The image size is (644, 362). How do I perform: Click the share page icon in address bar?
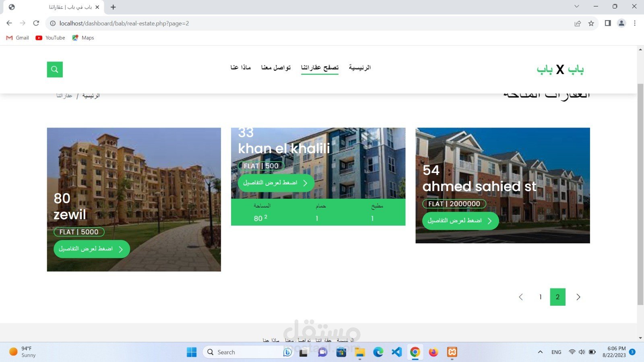(578, 23)
